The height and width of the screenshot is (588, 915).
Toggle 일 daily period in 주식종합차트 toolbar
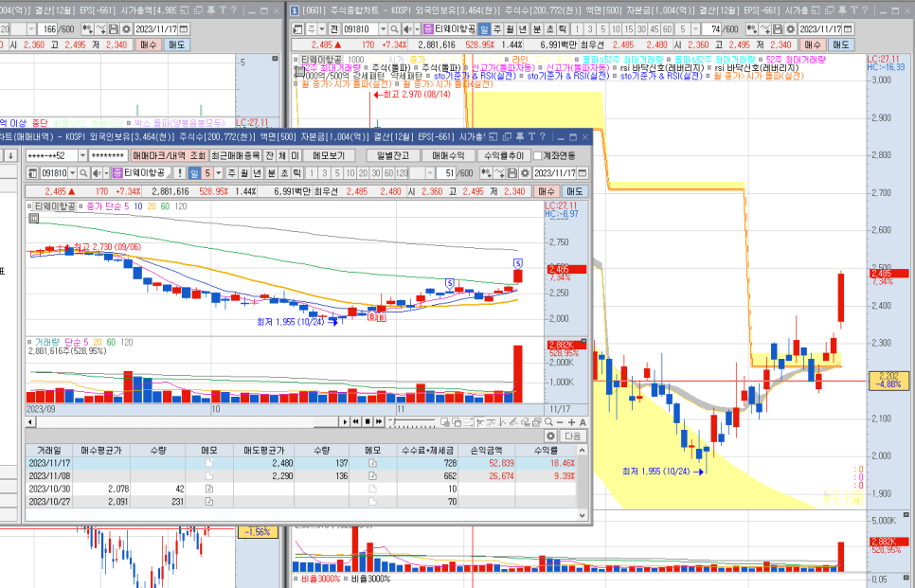coord(484,29)
